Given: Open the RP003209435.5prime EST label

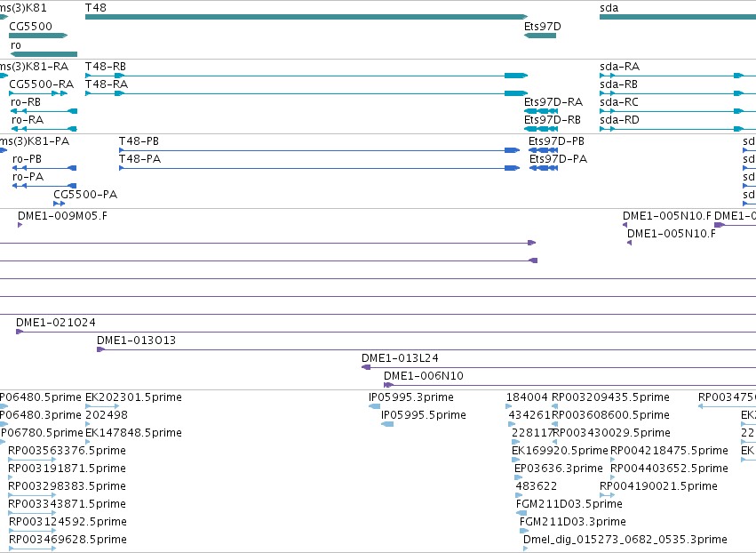Looking at the screenshot, I should (610, 397).
